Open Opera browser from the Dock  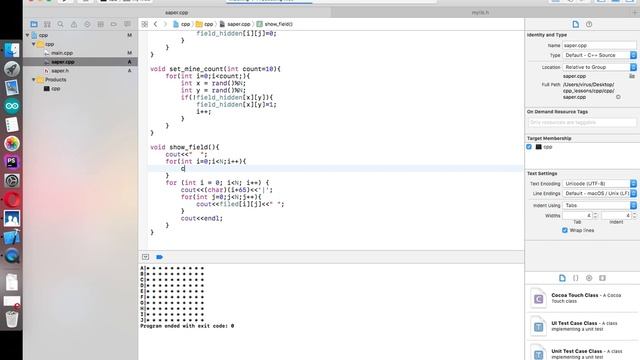12,200
